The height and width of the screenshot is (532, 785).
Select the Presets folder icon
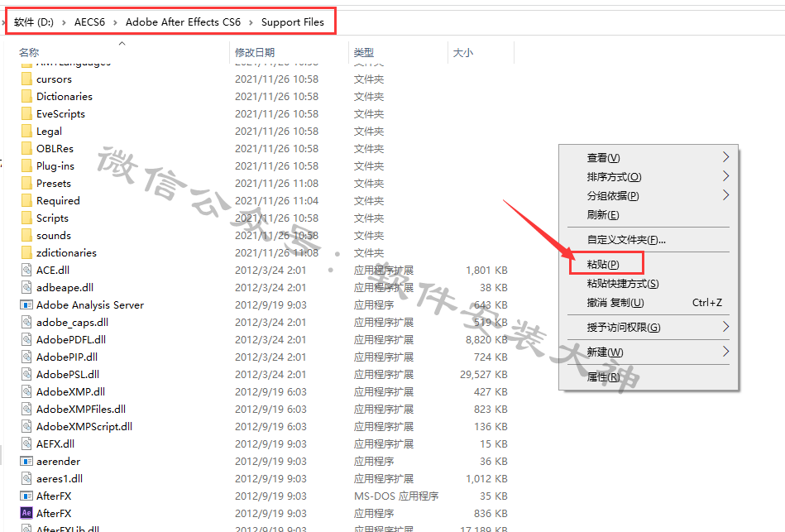26,184
